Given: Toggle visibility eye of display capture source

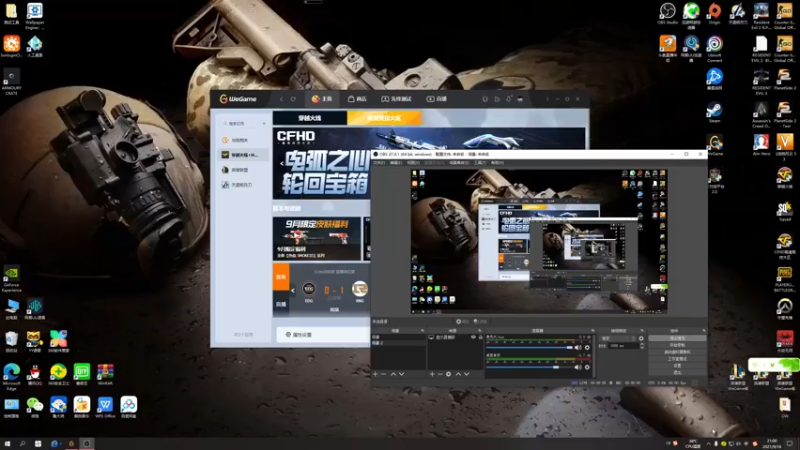Looking at the screenshot, I should pyautogui.click(x=473, y=337).
